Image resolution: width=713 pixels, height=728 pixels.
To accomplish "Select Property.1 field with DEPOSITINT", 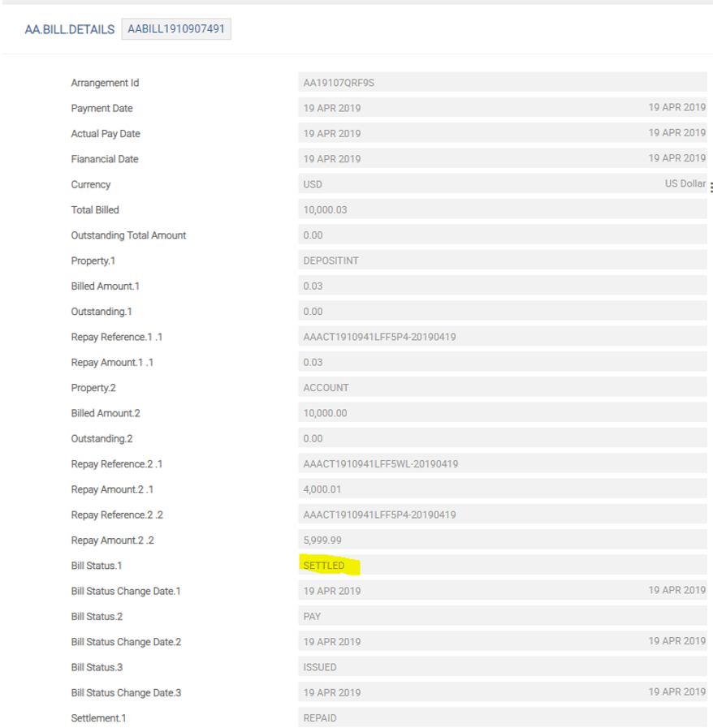I will (502, 261).
